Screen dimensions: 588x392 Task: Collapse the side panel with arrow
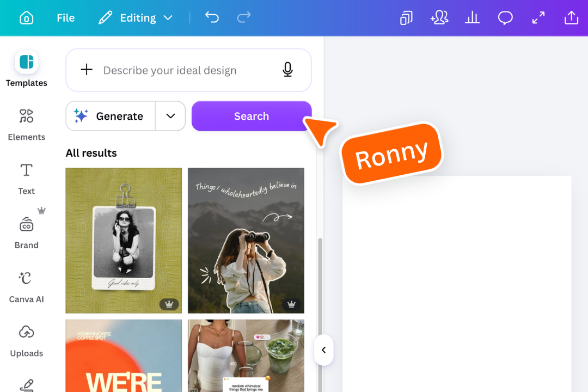tap(323, 350)
